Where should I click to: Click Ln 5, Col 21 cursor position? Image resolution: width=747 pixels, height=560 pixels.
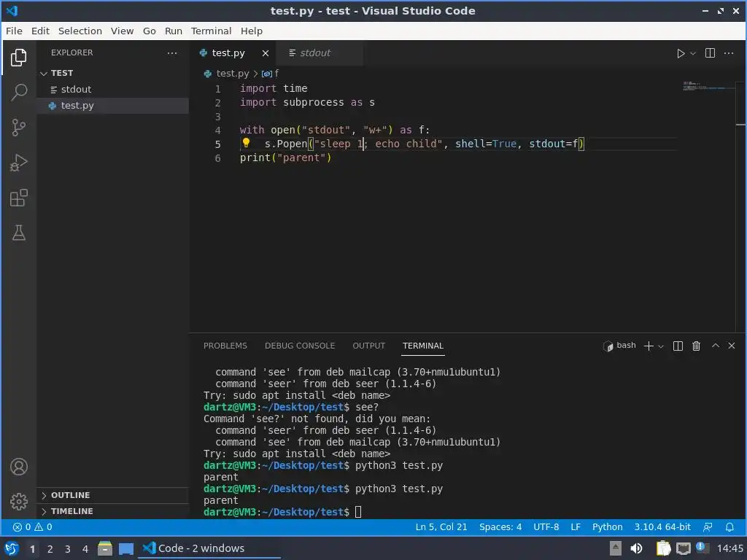tap(441, 527)
